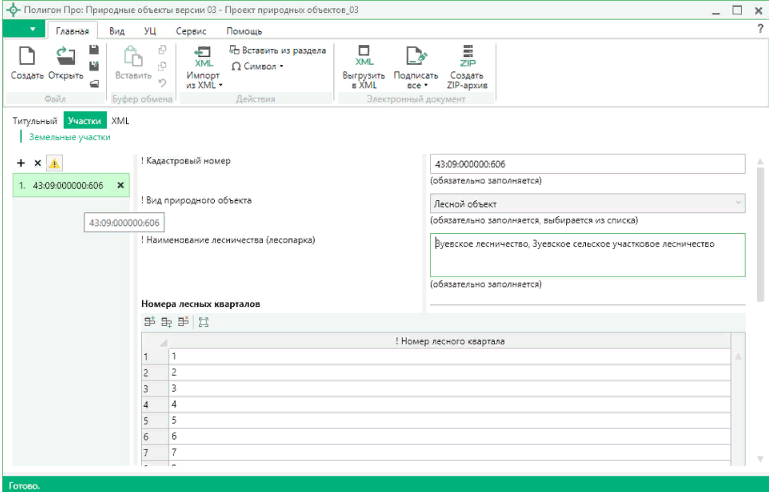
Task: Switch to the Титульный tab
Action: click(x=36, y=120)
